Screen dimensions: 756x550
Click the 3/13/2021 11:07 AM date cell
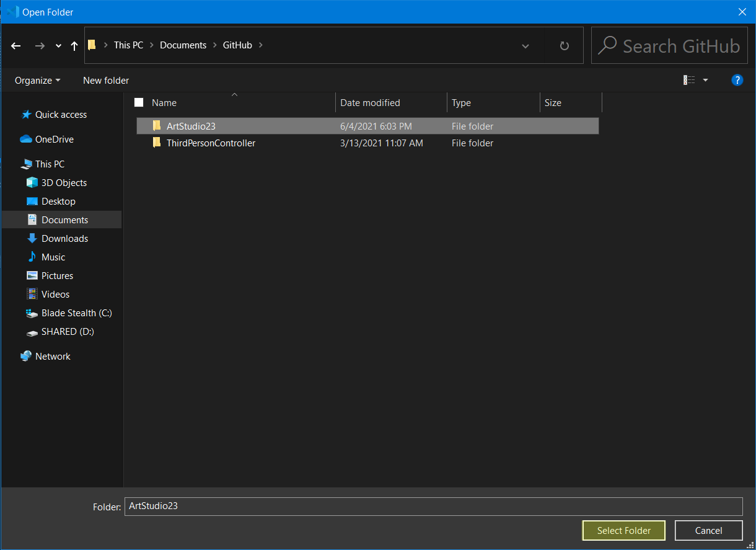(381, 143)
